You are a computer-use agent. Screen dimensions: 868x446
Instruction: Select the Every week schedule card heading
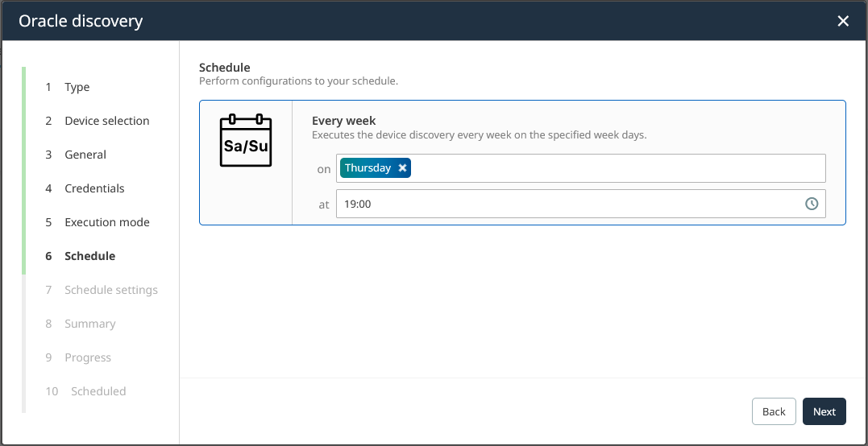pos(344,121)
